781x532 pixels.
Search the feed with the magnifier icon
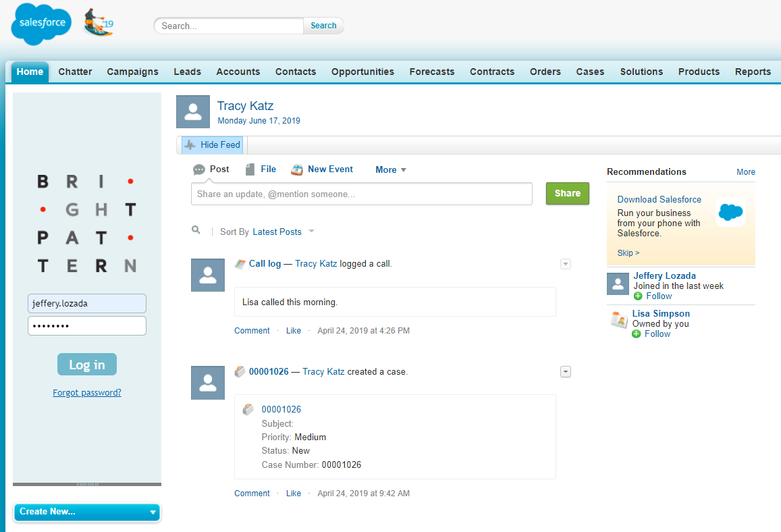pos(196,230)
